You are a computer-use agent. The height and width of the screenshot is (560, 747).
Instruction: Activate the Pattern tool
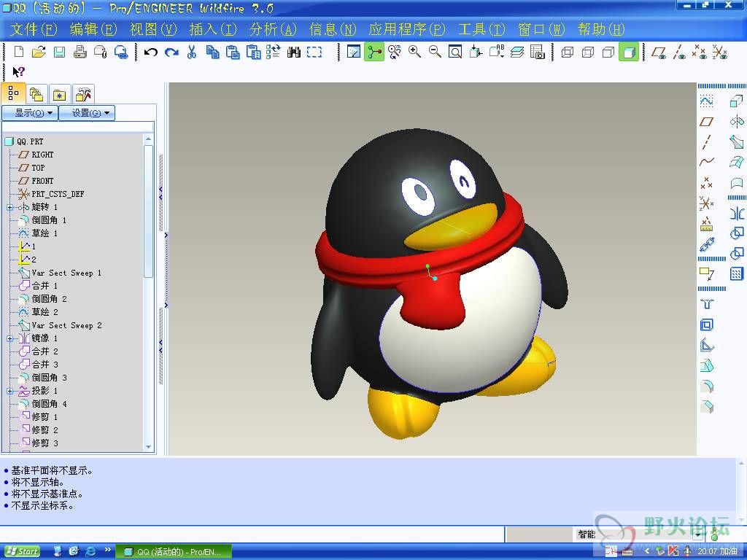[x=737, y=273]
